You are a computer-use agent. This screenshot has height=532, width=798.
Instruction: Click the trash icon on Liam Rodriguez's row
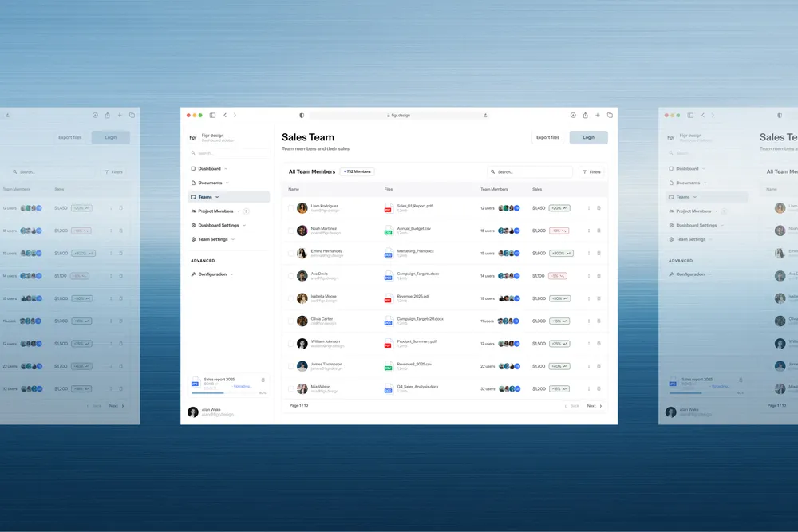click(598, 208)
